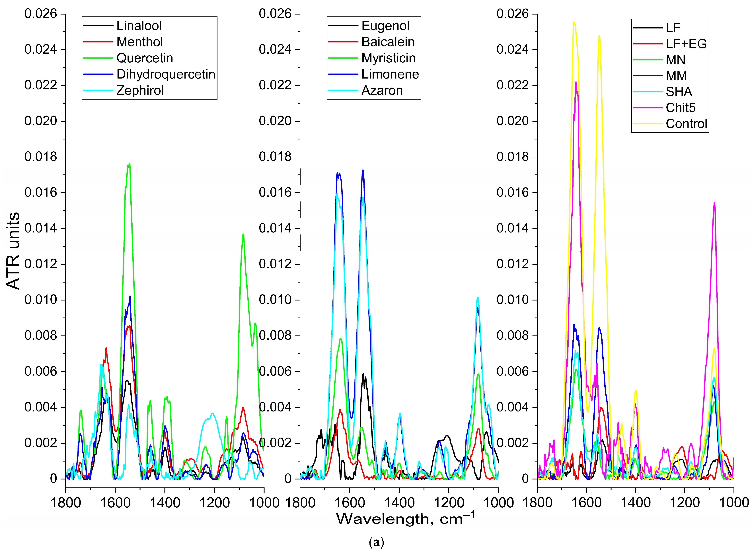Click the cyan Zephirol legend line
The height and width of the screenshot is (554, 756).
pyautogui.click(x=98, y=90)
